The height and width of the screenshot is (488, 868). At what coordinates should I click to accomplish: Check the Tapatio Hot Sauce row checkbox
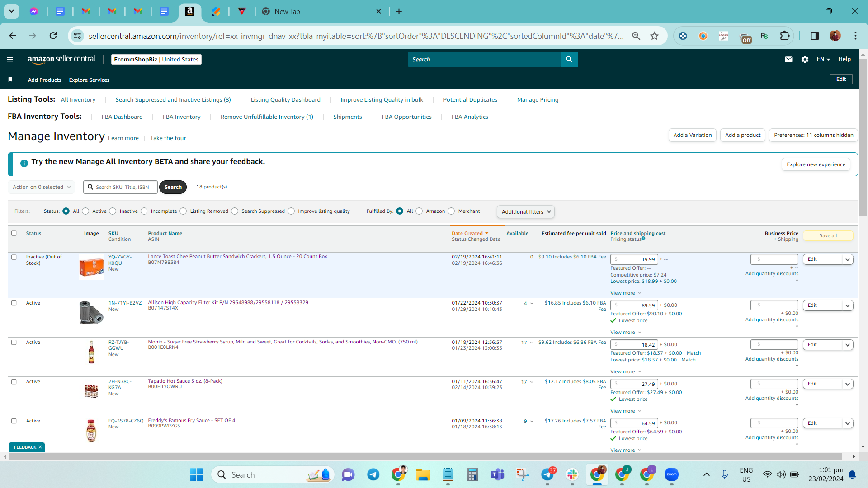[x=14, y=382]
